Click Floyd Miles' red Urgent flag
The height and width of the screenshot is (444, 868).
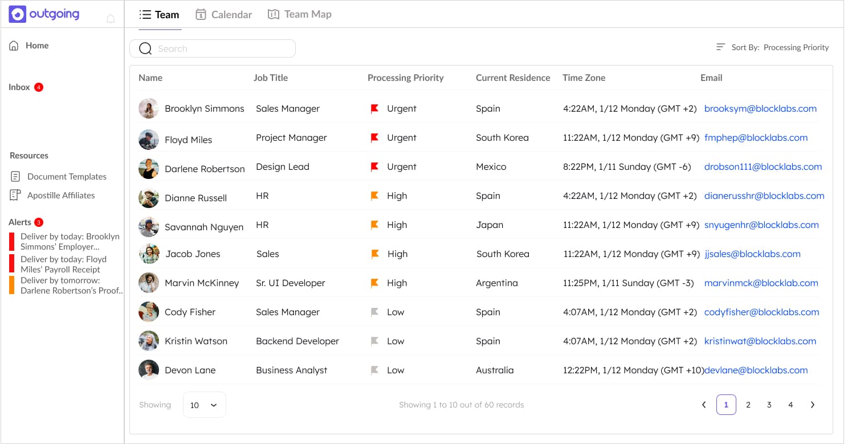(x=374, y=138)
